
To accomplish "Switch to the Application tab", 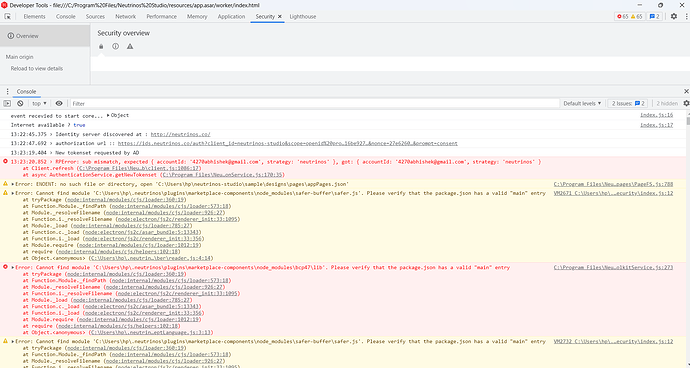I will pos(231,16).
